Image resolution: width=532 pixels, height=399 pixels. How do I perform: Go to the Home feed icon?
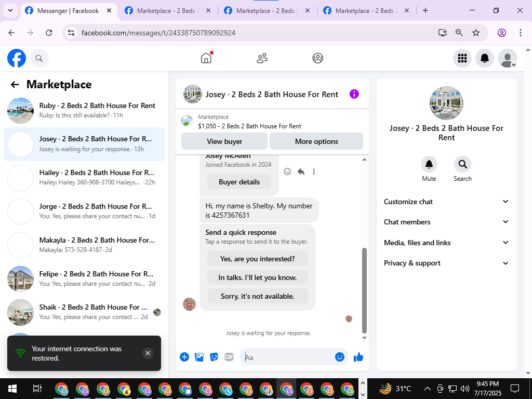pos(206,58)
